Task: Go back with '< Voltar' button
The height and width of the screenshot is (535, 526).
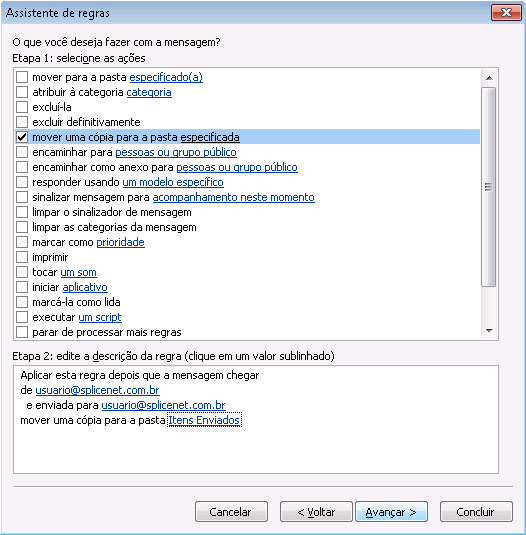Action: click(316, 512)
